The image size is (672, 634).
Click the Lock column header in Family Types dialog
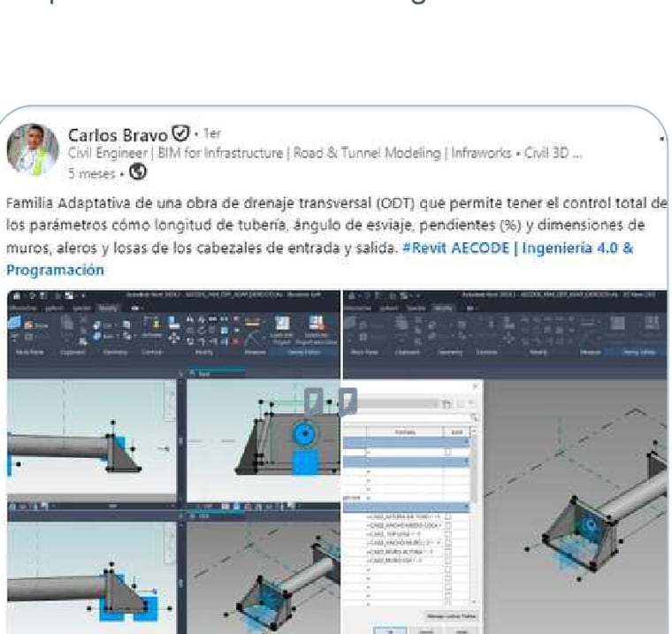[x=457, y=432]
